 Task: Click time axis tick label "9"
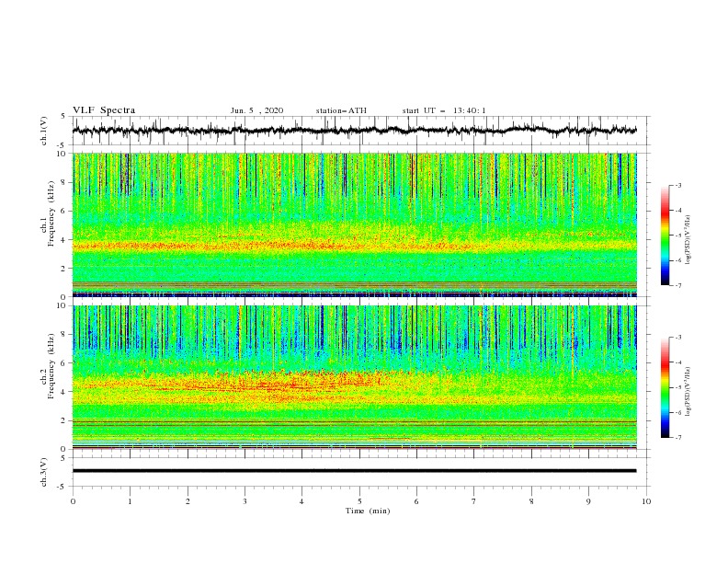(x=588, y=501)
